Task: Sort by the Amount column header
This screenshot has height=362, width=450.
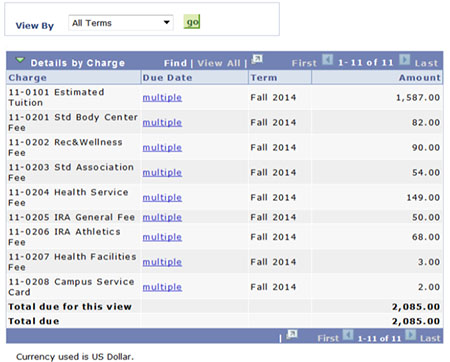Action: [x=420, y=77]
